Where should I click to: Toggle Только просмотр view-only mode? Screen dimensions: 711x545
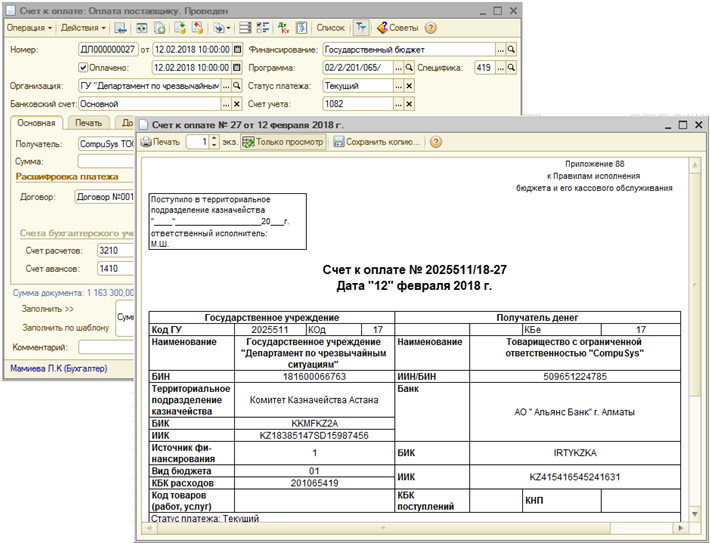tap(283, 142)
